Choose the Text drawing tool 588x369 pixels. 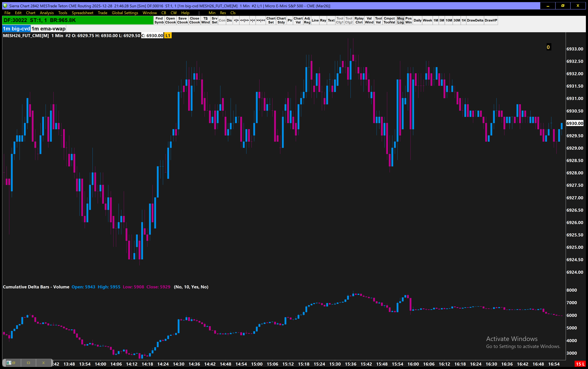pos(331,20)
